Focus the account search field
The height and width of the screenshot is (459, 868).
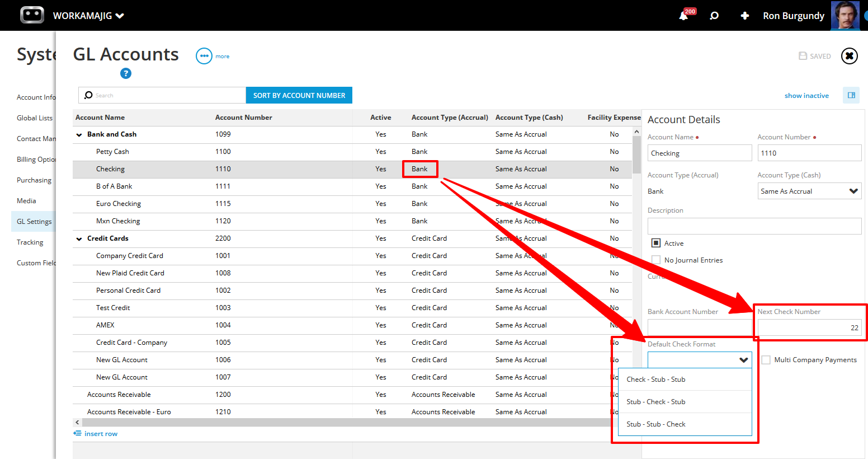point(162,95)
